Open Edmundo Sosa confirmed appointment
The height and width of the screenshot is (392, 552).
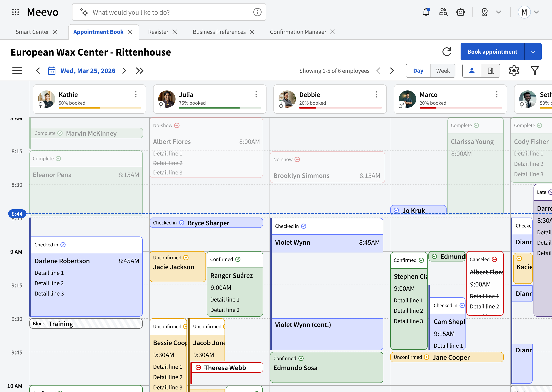tap(327, 368)
